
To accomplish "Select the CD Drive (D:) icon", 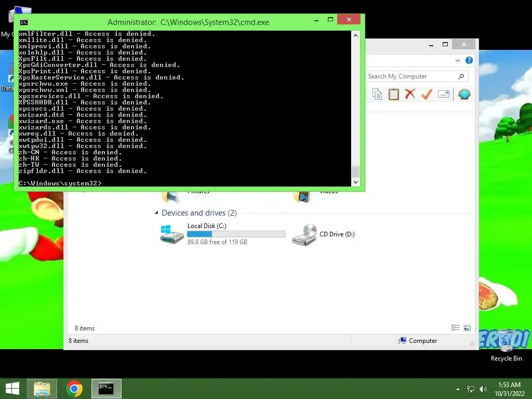I will pyautogui.click(x=304, y=235).
